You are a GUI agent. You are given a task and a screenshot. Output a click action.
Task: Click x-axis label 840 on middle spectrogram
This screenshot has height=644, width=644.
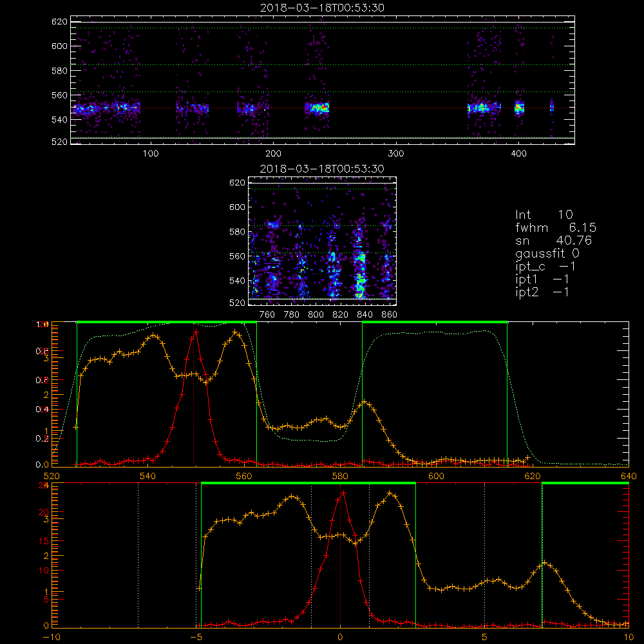(365, 315)
